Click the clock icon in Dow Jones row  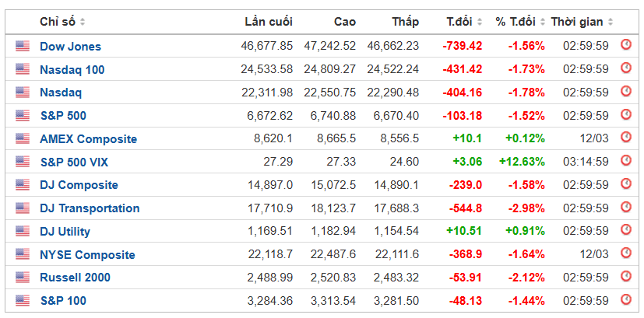[625, 46]
